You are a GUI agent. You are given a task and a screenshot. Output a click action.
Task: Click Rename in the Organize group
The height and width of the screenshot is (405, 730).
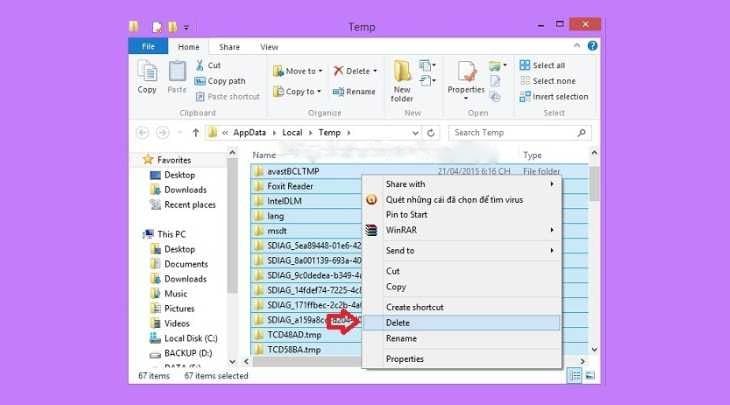click(354, 91)
